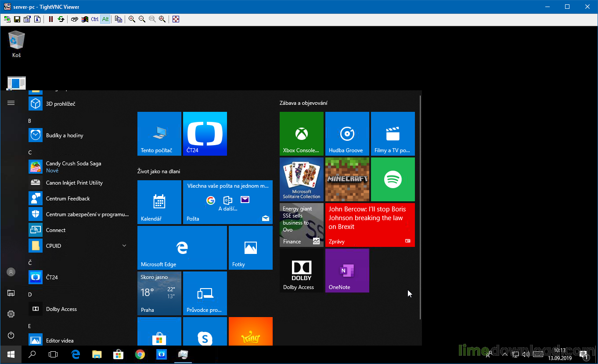
Task: Open New connection from TightVNC toolbar
Action: (7, 19)
